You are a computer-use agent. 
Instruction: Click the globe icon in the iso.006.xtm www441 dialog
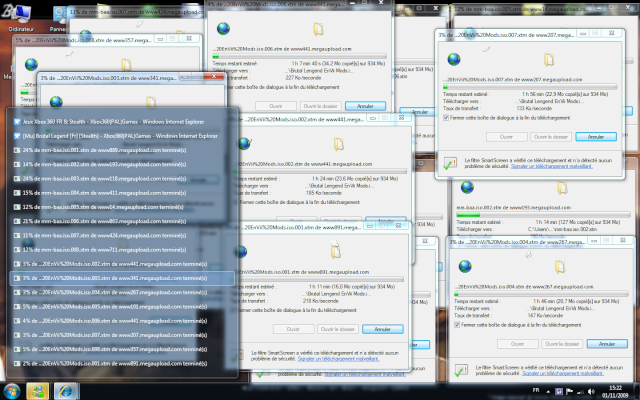pyautogui.click(x=223, y=29)
